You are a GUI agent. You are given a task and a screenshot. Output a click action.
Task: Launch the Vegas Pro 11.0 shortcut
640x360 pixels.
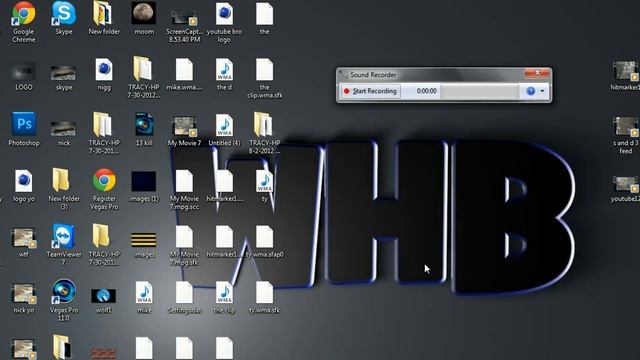tap(64, 291)
